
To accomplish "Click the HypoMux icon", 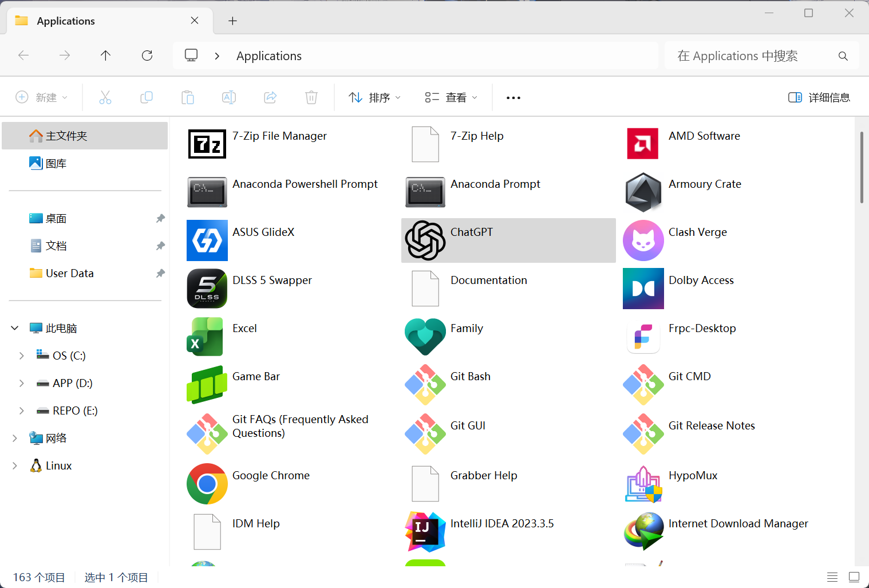I will click(x=643, y=484).
